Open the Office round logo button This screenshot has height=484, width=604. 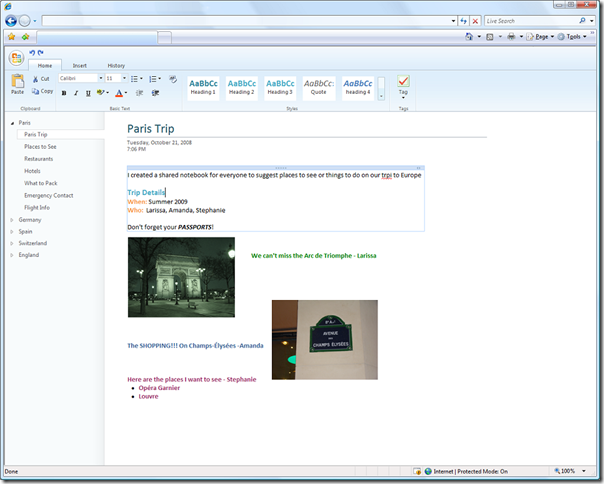coord(17,58)
